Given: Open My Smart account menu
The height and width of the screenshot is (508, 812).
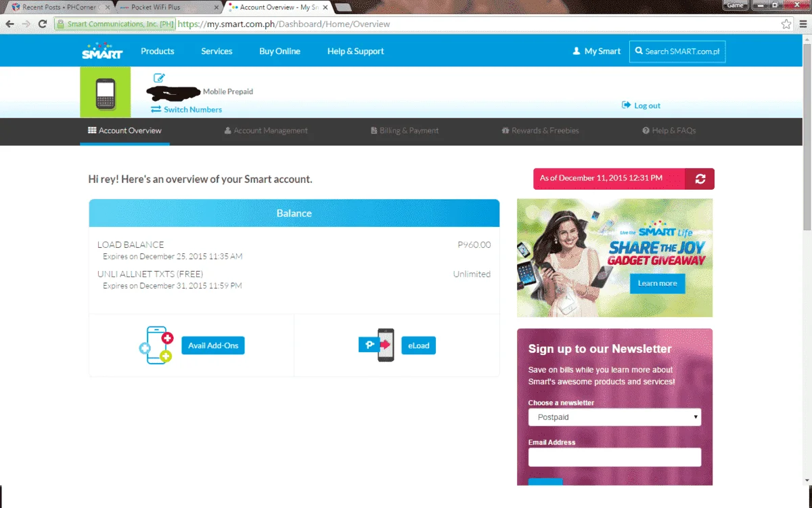Looking at the screenshot, I should [x=597, y=51].
